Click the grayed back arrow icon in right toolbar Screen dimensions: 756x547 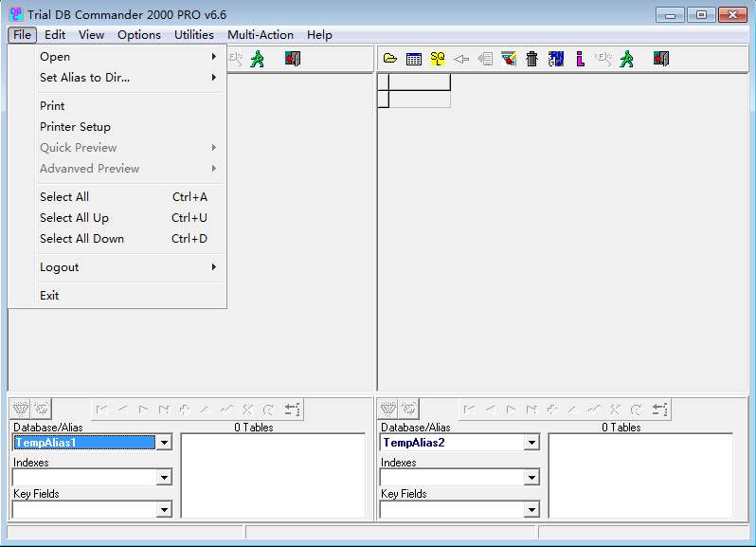coord(461,59)
